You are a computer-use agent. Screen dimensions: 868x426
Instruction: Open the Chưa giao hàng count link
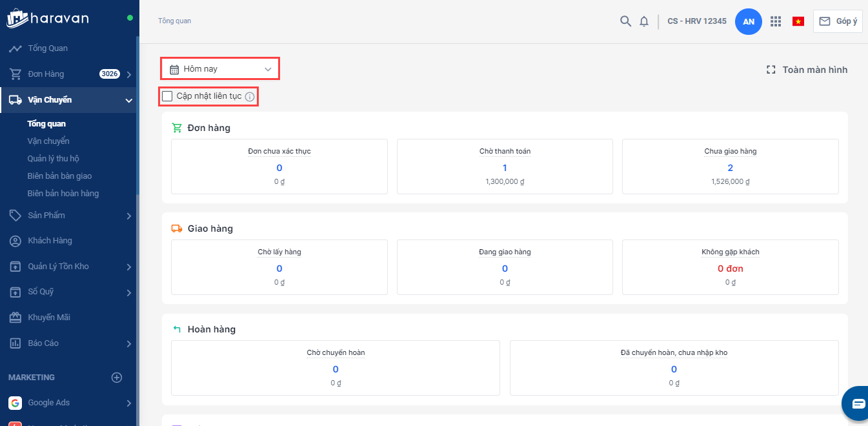click(730, 168)
